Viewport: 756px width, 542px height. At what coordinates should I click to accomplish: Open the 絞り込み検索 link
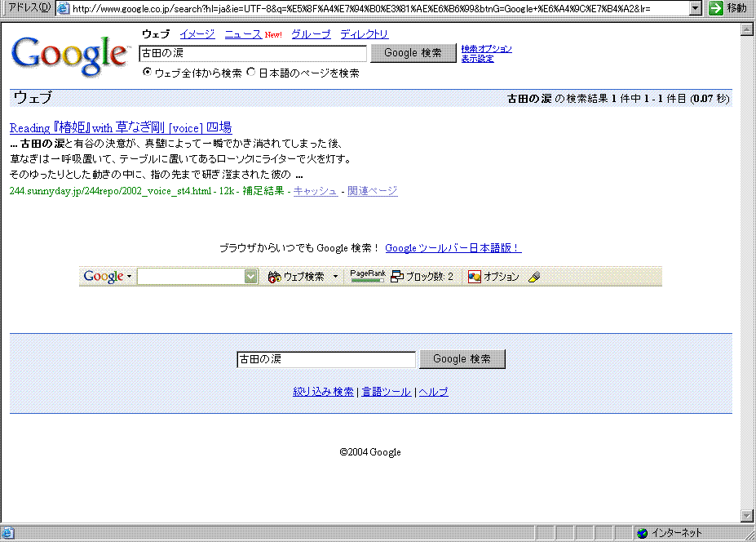click(323, 392)
